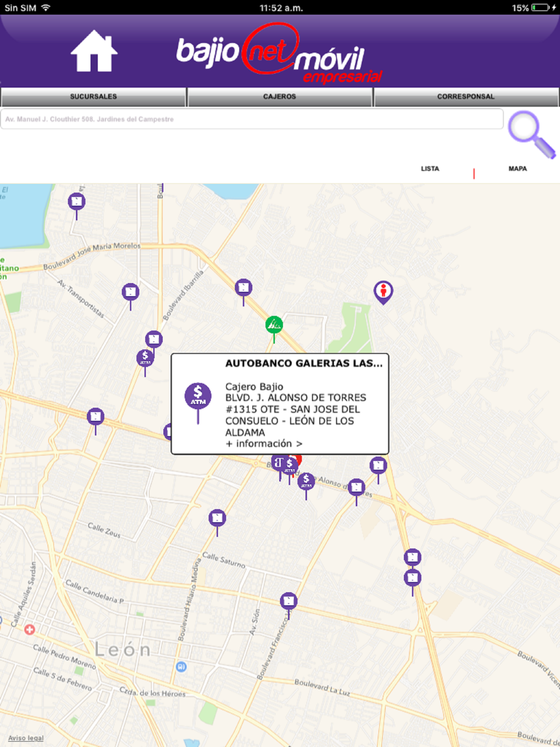Tap the 11:52 a.m. clock
Image resolution: width=560 pixels, height=747 pixels.
pos(281,8)
